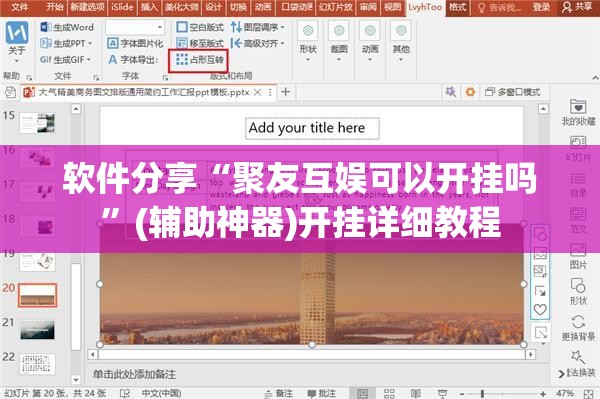Open 生成GIF dropdown

(65, 60)
